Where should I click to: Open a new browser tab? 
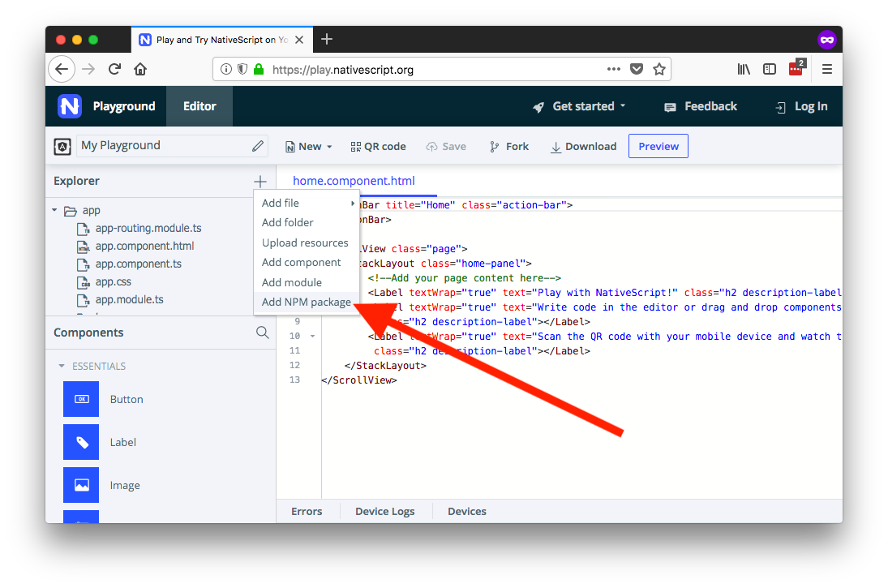point(327,39)
